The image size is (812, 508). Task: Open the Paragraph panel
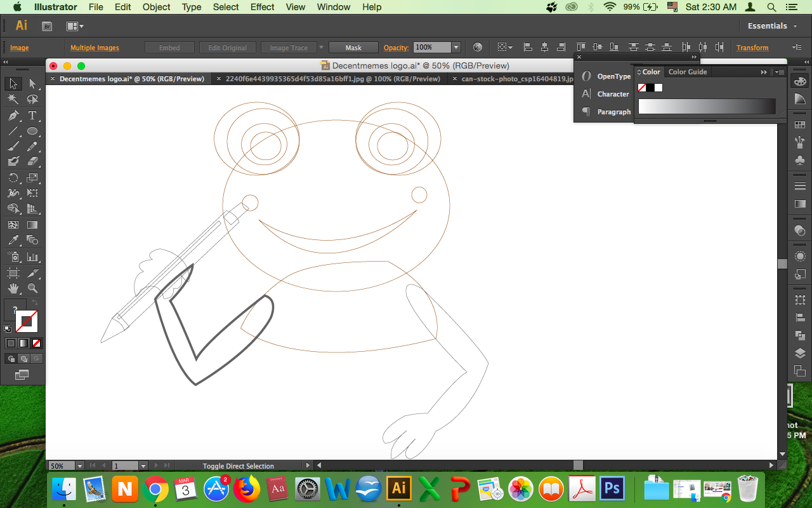pyautogui.click(x=606, y=112)
